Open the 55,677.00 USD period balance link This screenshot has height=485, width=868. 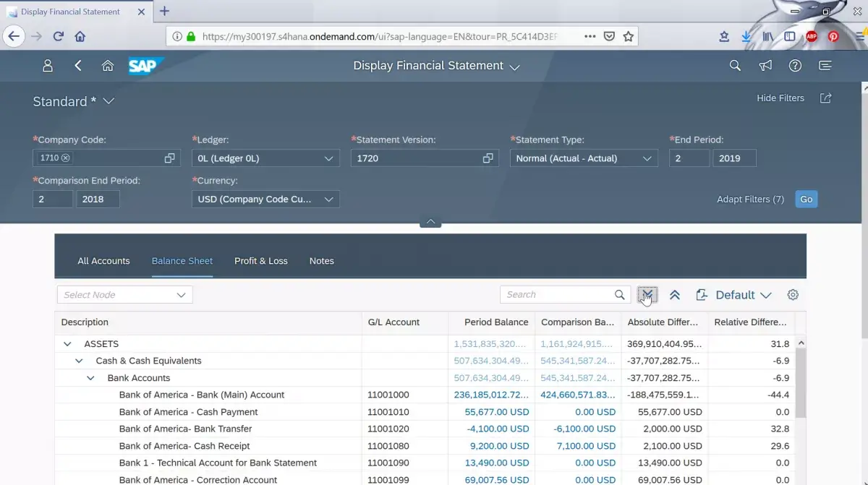click(497, 412)
